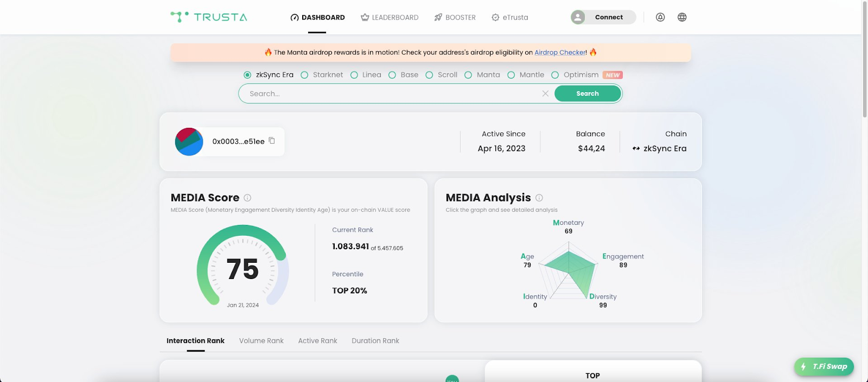Open the Airdrop Checker link

560,53
